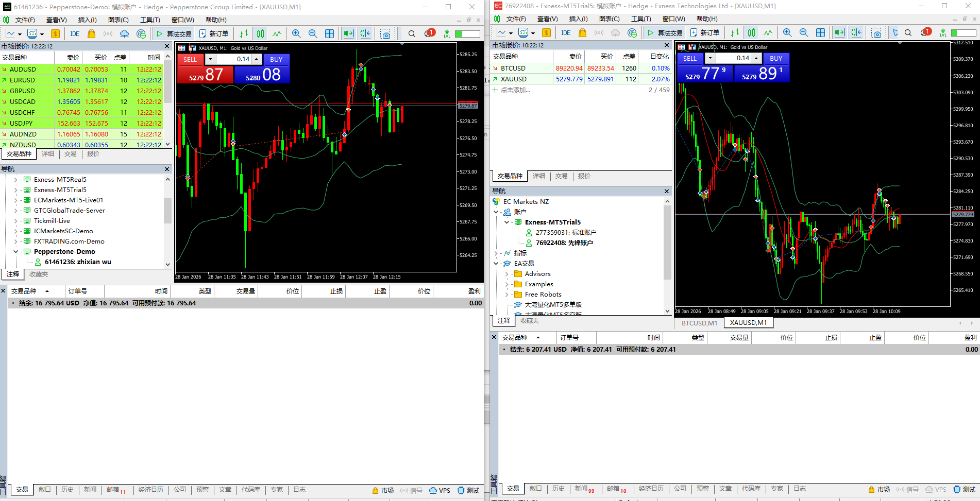Select the cursor arrow tool in Exness toolbar

[895, 33]
